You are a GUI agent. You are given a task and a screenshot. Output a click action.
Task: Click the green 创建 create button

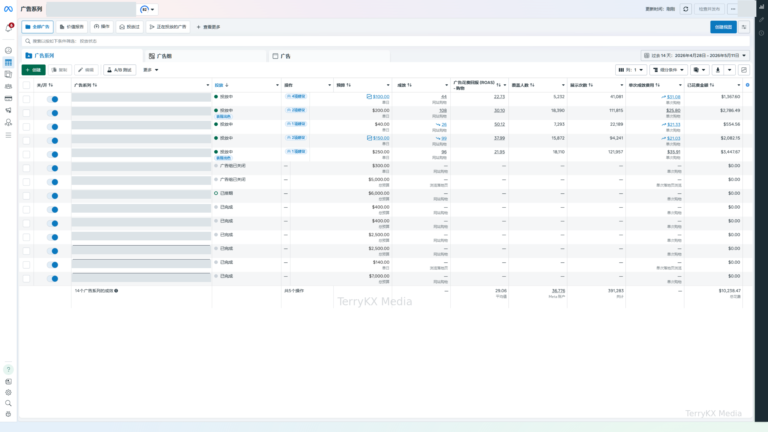33,70
